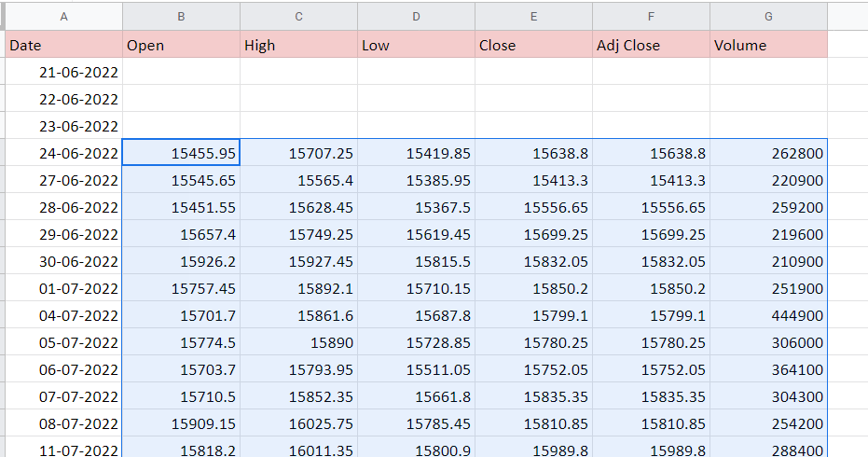Click Close column value 15850.2
This screenshot has width=868, height=457.
(533, 288)
